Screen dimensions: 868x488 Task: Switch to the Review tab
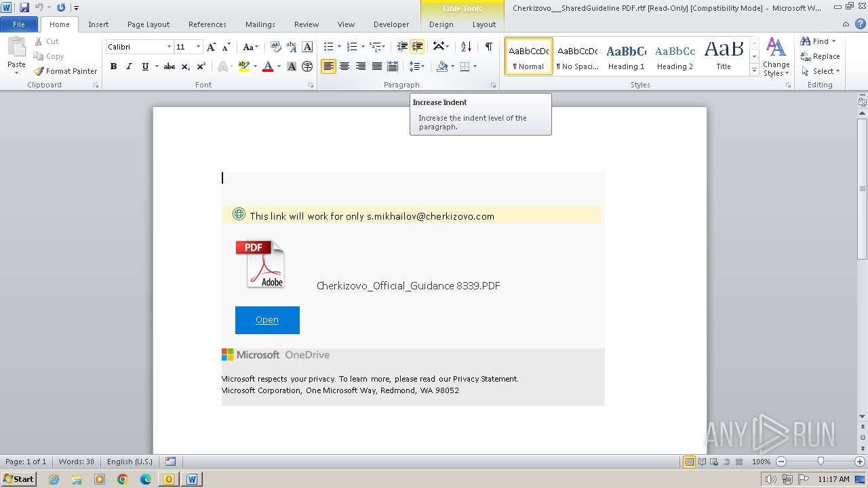[307, 24]
